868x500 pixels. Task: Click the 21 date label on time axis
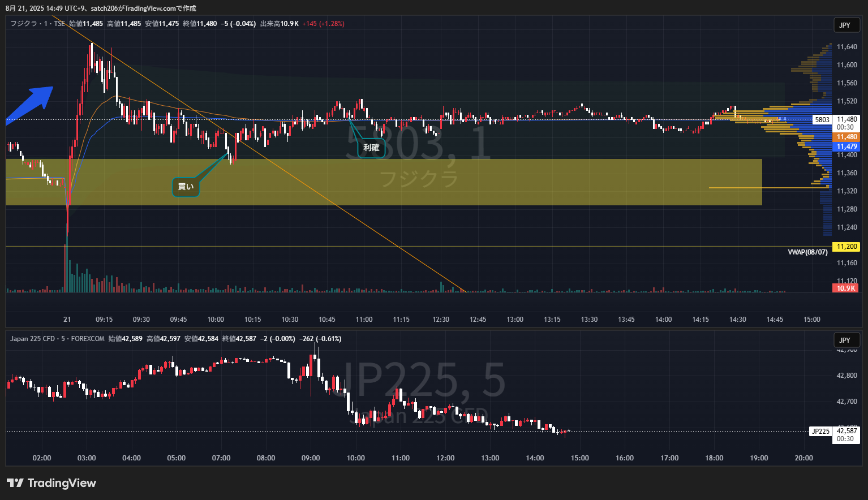click(67, 320)
